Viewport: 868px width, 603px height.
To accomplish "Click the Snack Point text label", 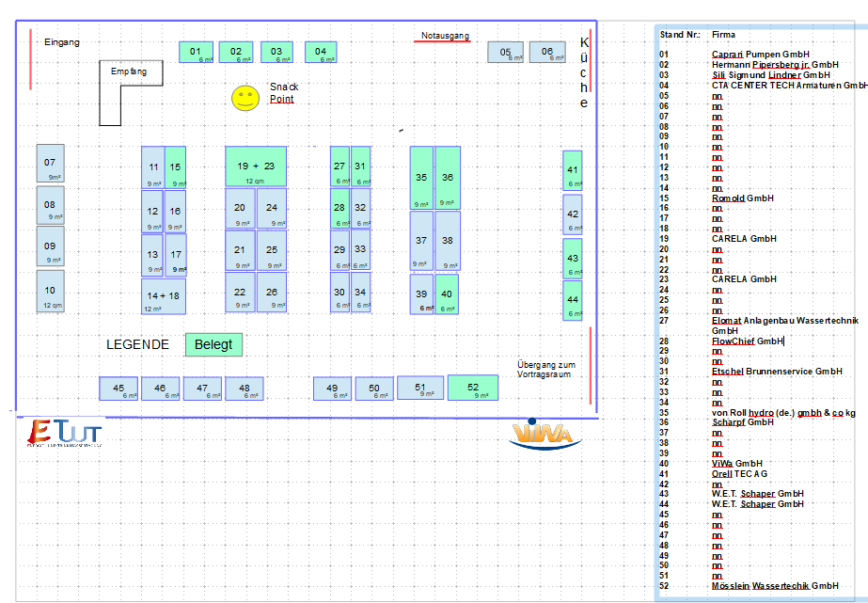I will [x=284, y=93].
